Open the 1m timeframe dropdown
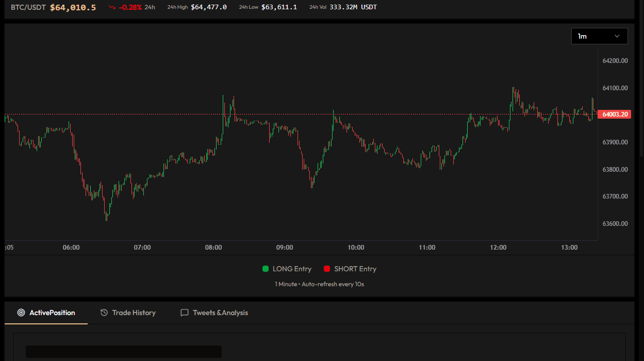 tap(599, 36)
